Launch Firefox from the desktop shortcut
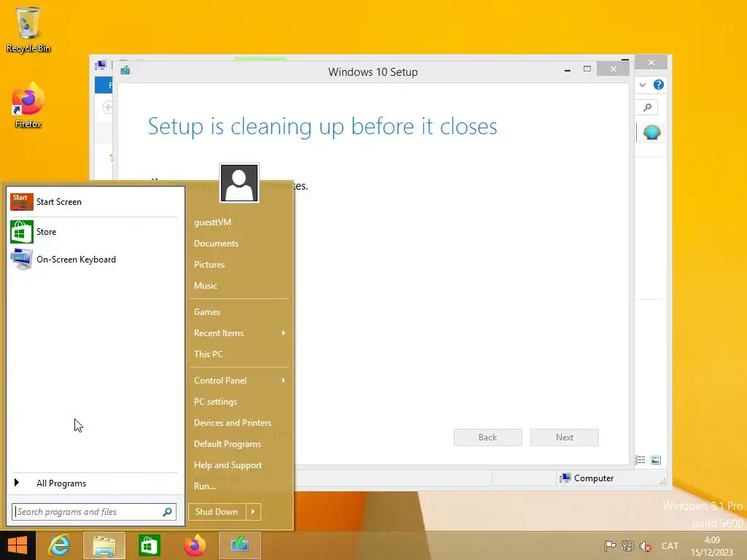747x560 pixels. pos(28,106)
